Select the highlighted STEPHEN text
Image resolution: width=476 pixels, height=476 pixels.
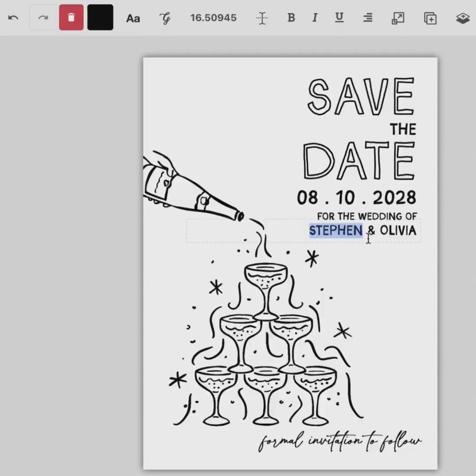click(x=336, y=231)
